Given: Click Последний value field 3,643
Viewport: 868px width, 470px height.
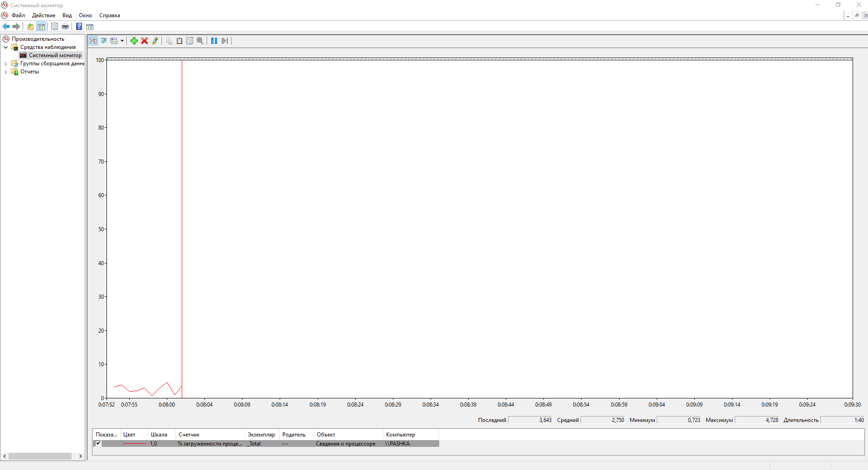Looking at the screenshot, I should coord(530,420).
